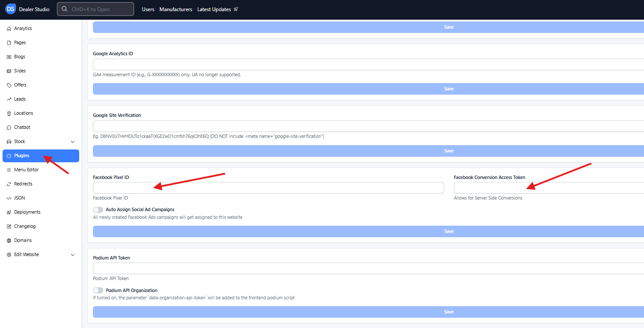Click the Deployments rocket icon in sidebar
The height and width of the screenshot is (328, 644).
pos(9,212)
